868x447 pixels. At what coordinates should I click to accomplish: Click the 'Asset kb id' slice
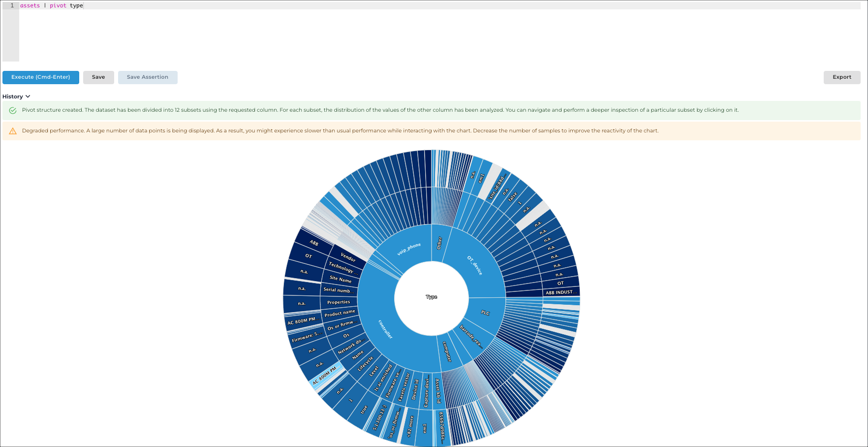tap(438, 391)
